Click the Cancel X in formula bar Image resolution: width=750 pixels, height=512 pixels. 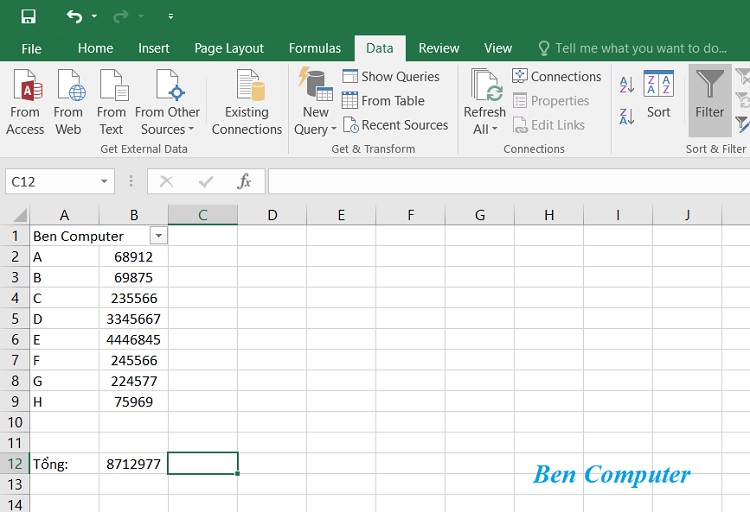pos(166,182)
